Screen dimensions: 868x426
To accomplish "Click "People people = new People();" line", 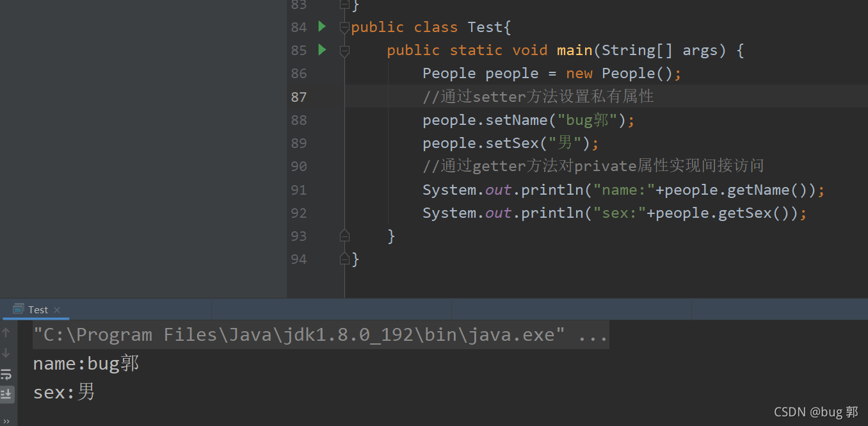I will (x=552, y=74).
